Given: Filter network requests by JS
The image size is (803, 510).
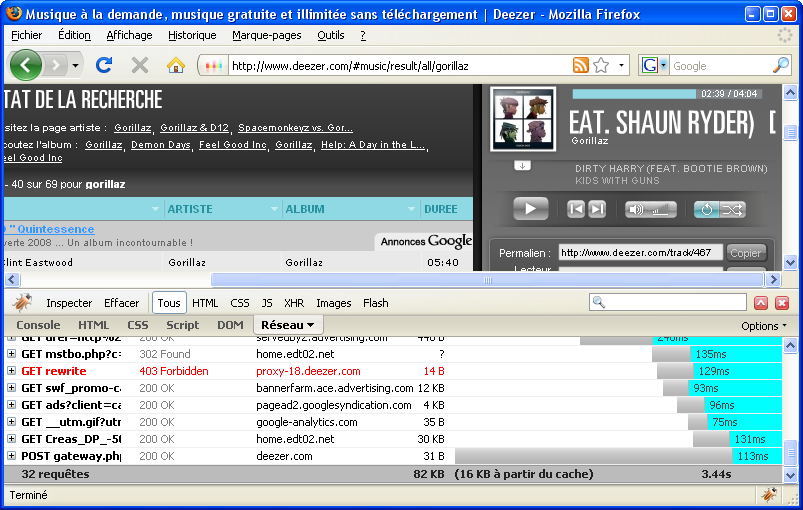Looking at the screenshot, I should coord(267,303).
